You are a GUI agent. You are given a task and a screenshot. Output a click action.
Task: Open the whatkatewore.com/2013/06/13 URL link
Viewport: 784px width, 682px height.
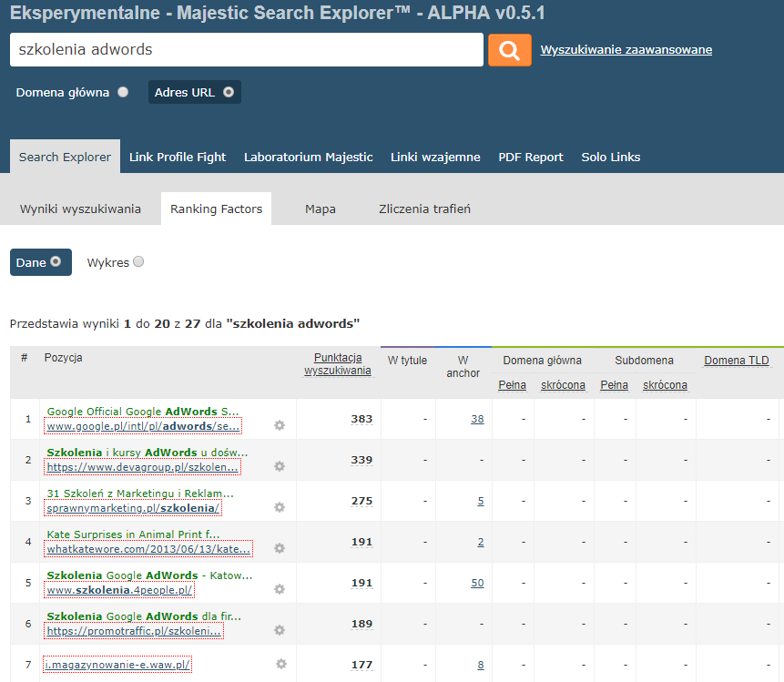148,549
